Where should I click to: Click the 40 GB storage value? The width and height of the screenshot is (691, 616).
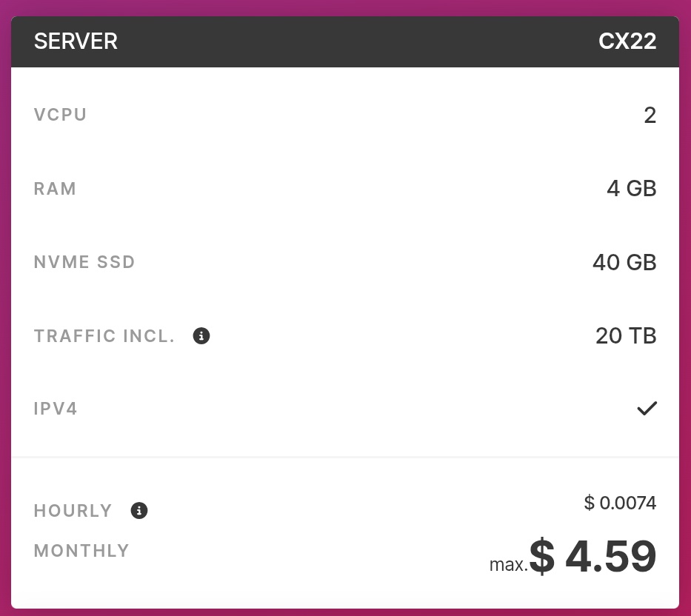[624, 263]
